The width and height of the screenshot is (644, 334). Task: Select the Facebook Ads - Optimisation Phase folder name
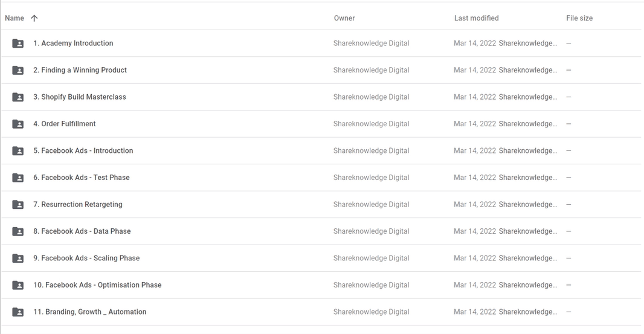point(97,285)
